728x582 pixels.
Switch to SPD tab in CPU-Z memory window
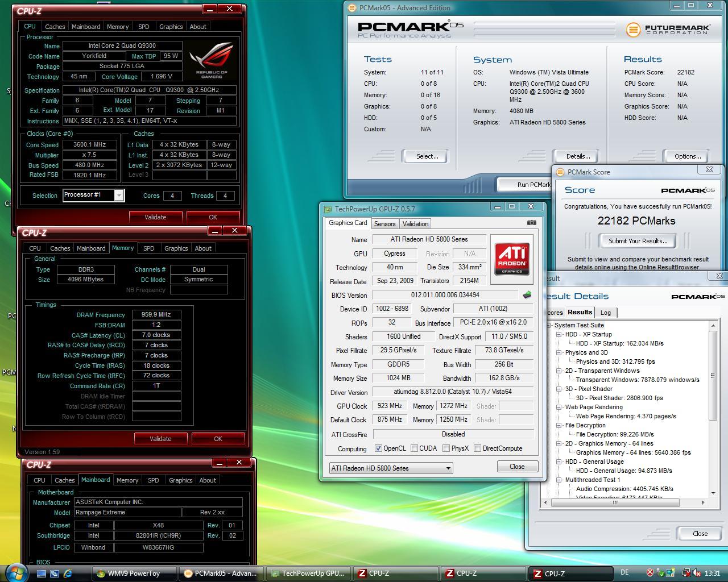pos(148,248)
